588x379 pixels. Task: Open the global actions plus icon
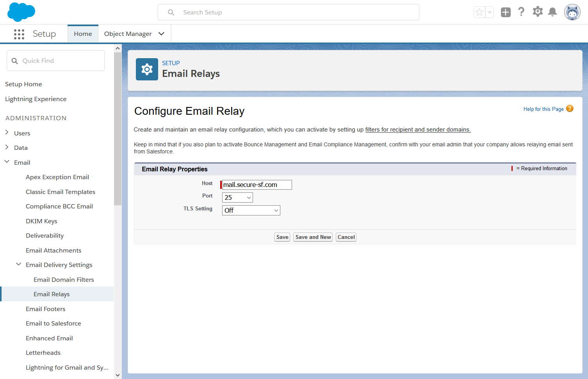click(506, 12)
